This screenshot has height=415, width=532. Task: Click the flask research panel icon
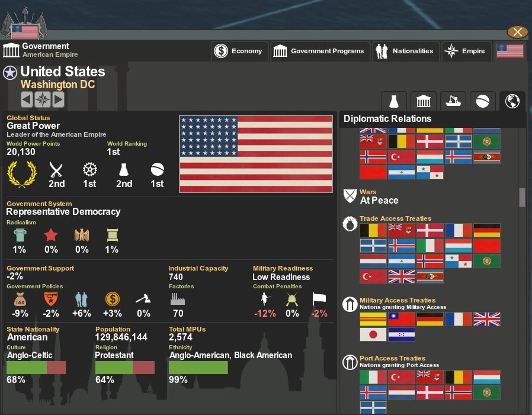394,101
